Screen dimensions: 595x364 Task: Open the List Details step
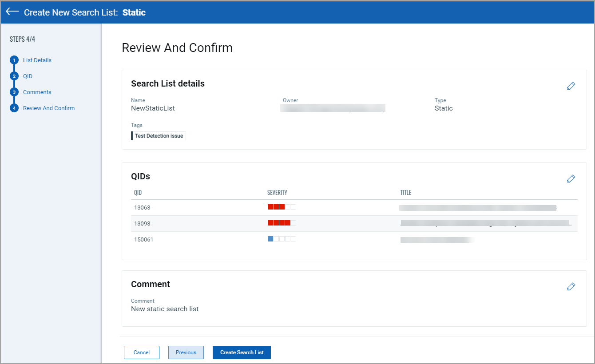(37, 60)
